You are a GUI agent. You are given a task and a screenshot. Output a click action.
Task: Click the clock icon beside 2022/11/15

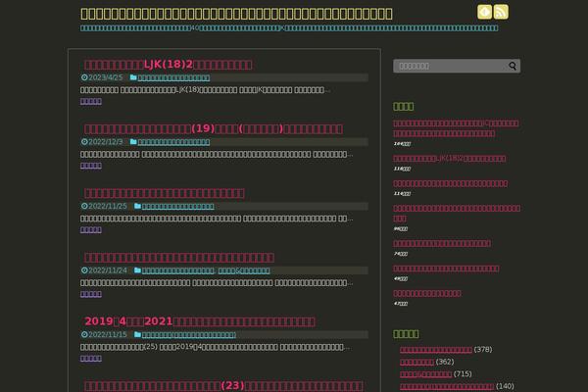pyautogui.click(x=84, y=334)
